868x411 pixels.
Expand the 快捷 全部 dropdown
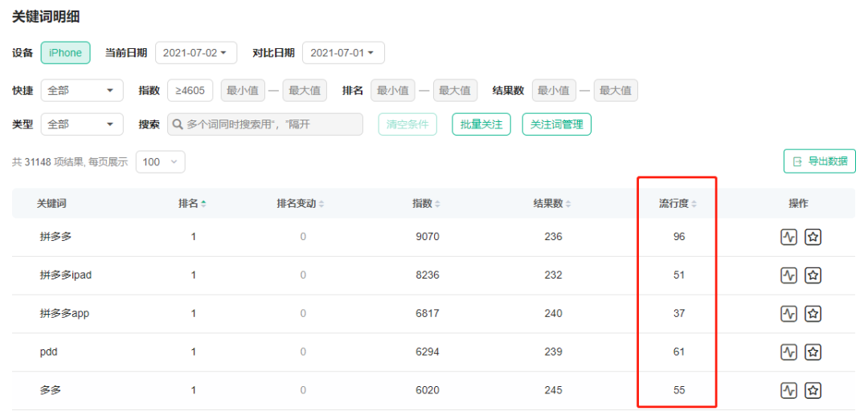coord(82,91)
